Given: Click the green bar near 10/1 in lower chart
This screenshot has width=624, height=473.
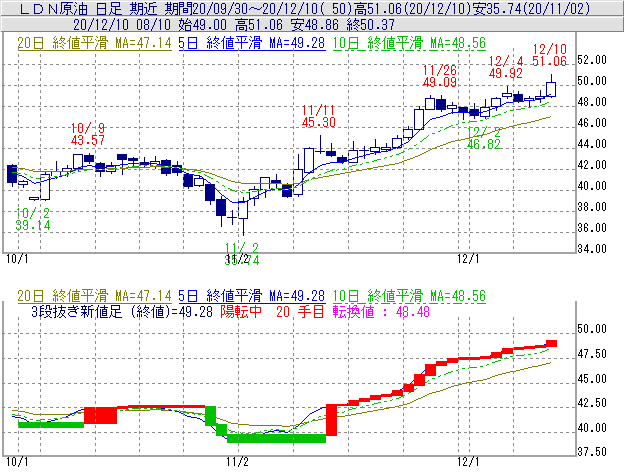Looking at the screenshot, I should coord(51,425).
